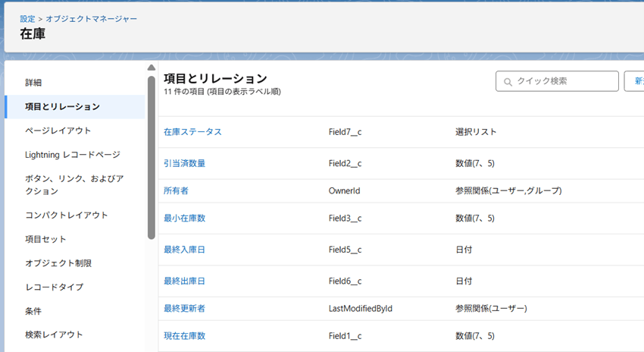Click the sidebar scroll up arrow
The height and width of the screenshot is (352, 644).
(x=152, y=68)
